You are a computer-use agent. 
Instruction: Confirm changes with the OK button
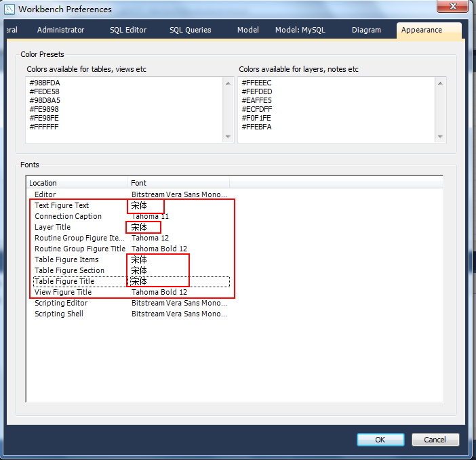point(380,440)
